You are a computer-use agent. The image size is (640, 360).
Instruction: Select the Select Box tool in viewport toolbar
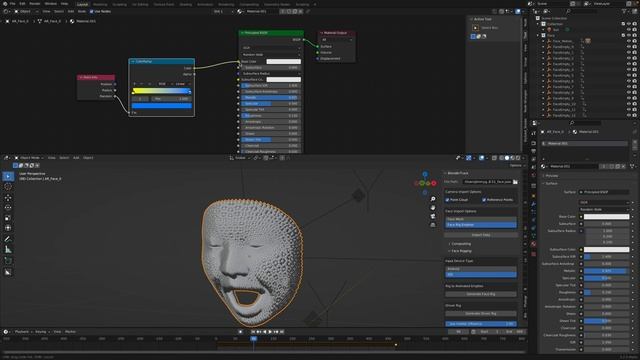(x=8, y=176)
